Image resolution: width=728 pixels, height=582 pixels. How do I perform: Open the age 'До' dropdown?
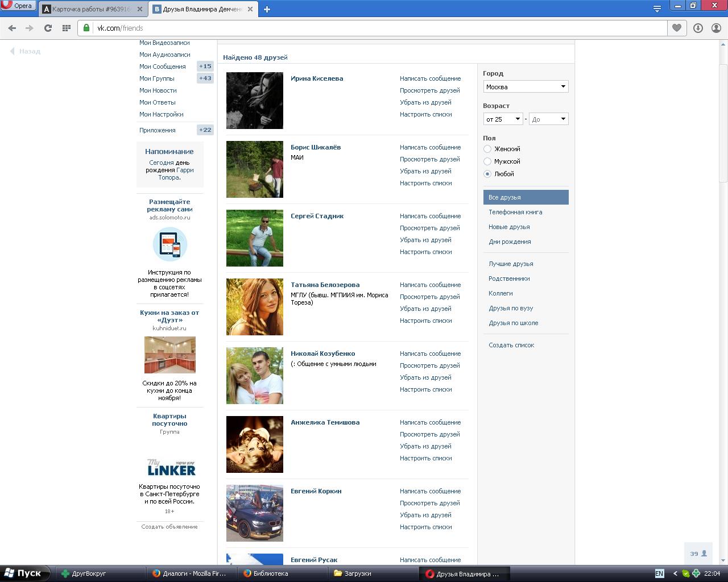tap(548, 119)
